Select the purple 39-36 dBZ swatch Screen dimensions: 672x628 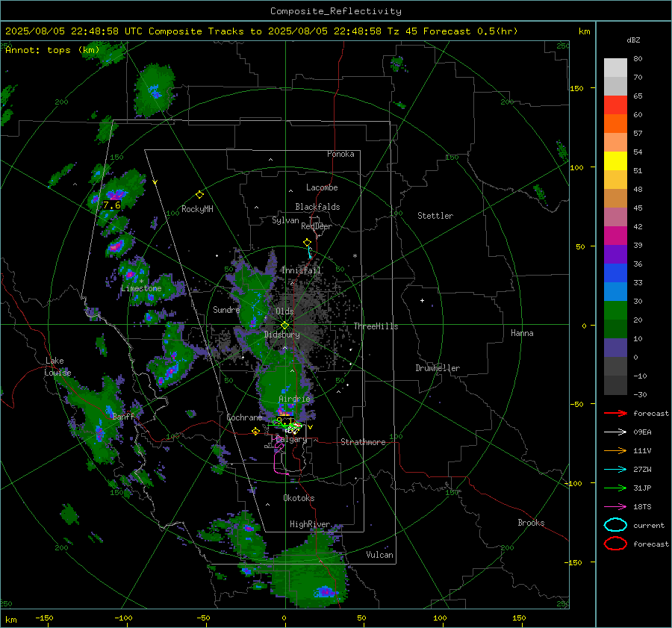[615, 254]
